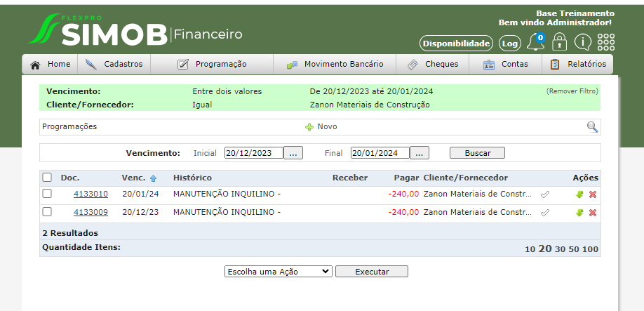
Task: Click the SIMOB Financeiro logo
Action: (x=135, y=29)
